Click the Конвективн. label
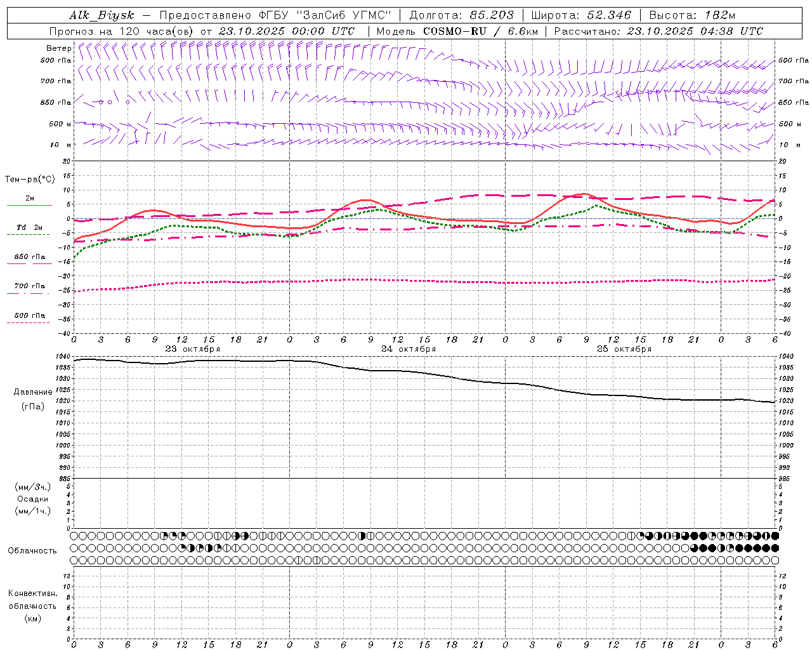Viewport: 812px width, 650px height. [x=33, y=594]
